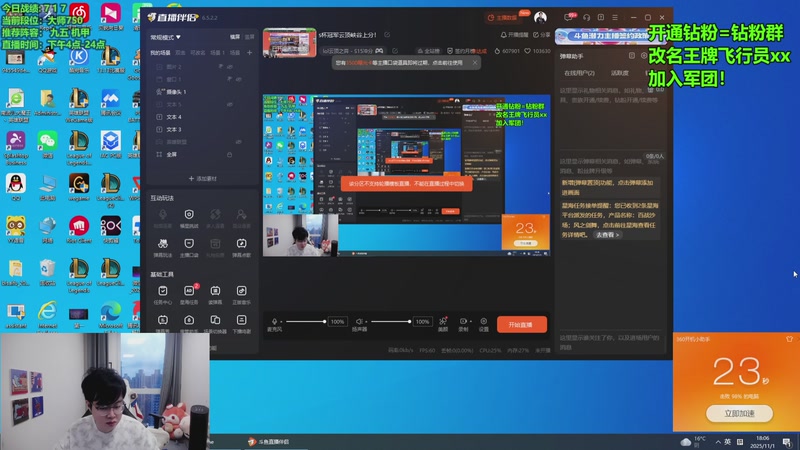Open the 星海任务 tool with red badge
800x450 pixels.
[x=189, y=294]
